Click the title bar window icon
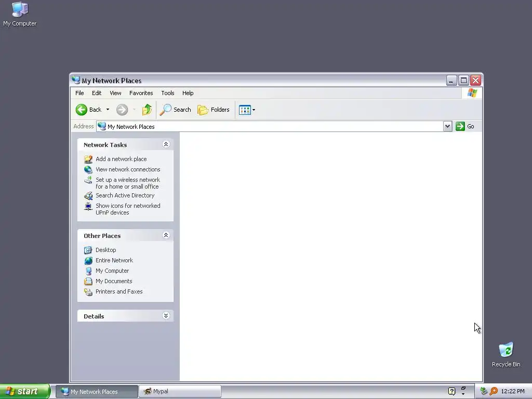Image resolution: width=532 pixels, height=399 pixels. [76, 81]
